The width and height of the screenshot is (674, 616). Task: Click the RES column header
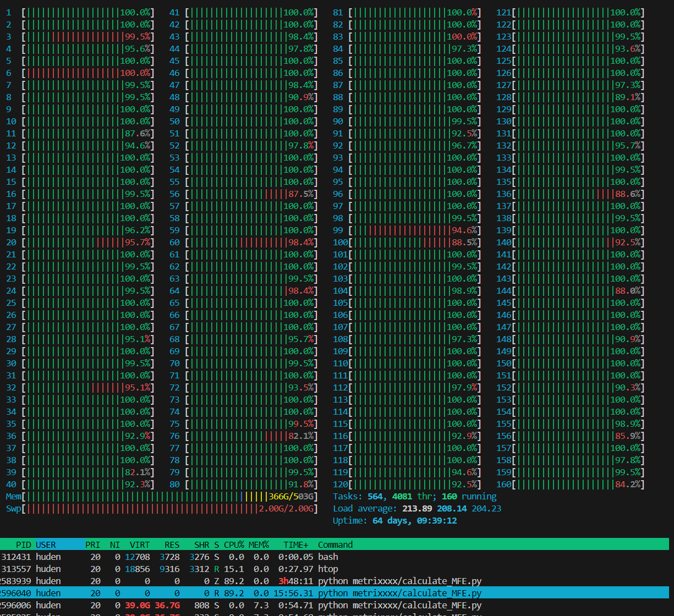(172, 544)
